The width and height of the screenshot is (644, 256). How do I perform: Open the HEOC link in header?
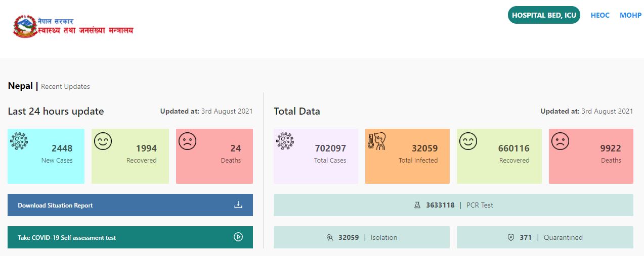600,16
